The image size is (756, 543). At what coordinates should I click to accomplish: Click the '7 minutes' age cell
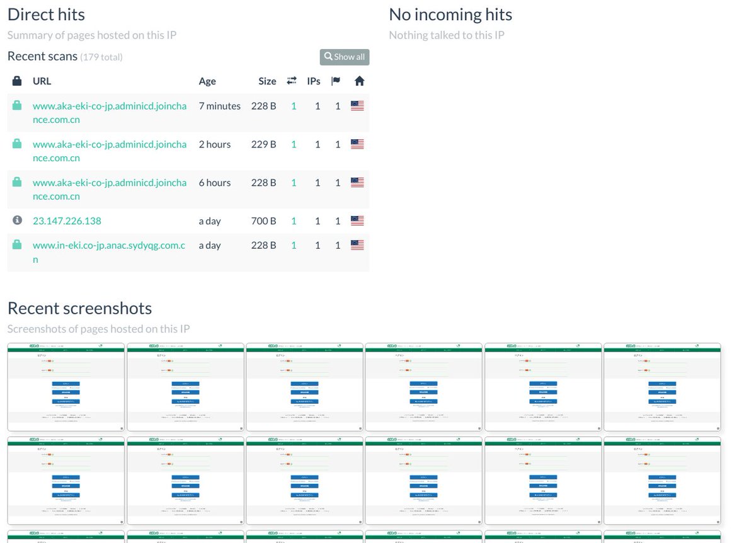click(x=220, y=106)
